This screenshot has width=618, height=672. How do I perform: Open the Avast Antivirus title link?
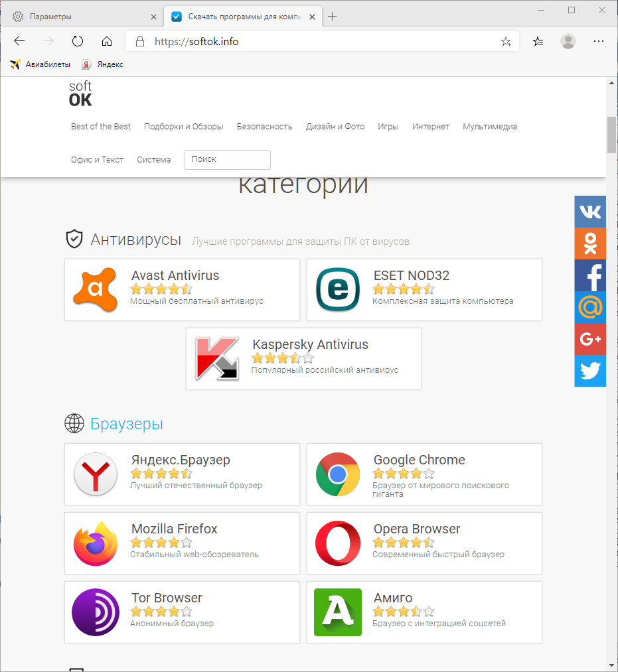pos(175,275)
